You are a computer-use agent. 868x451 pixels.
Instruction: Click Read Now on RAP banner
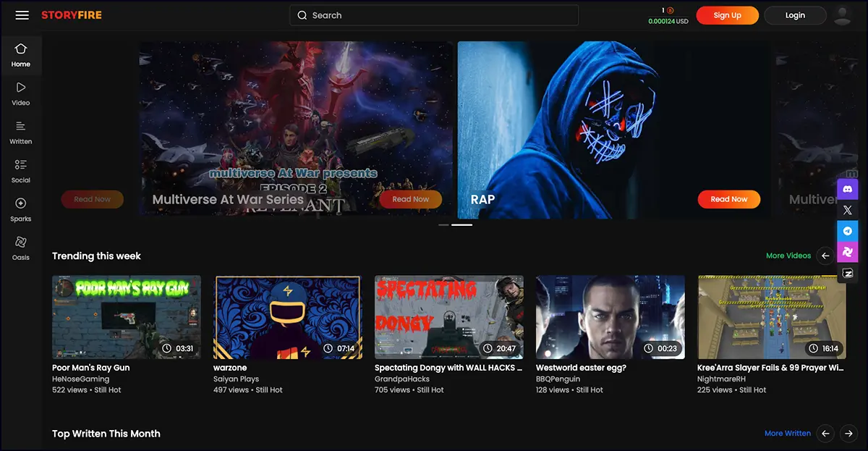[728, 199]
